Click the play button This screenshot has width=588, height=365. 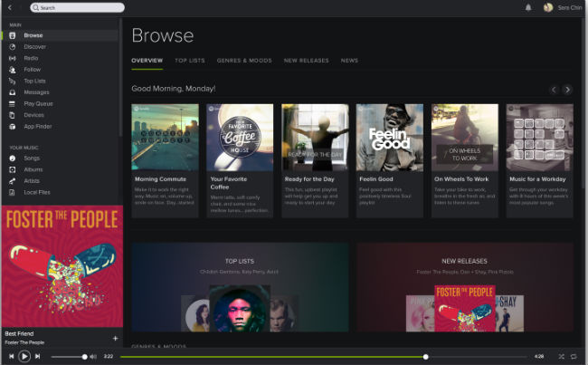point(24,356)
